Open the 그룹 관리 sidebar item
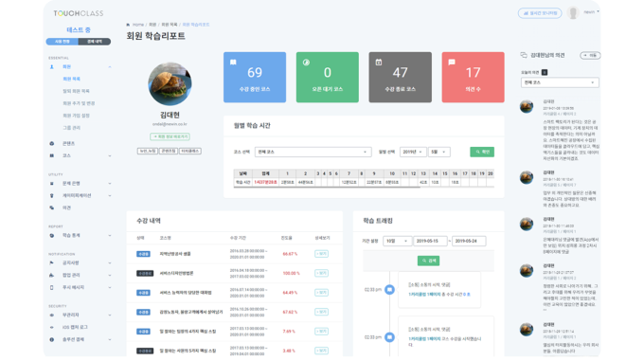The width and height of the screenshot is (644, 361). (71, 128)
